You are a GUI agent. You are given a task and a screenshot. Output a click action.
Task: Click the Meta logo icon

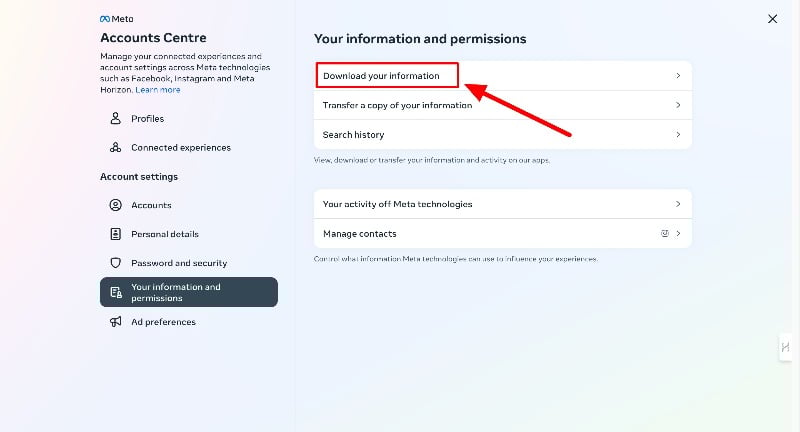tap(105, 19)
